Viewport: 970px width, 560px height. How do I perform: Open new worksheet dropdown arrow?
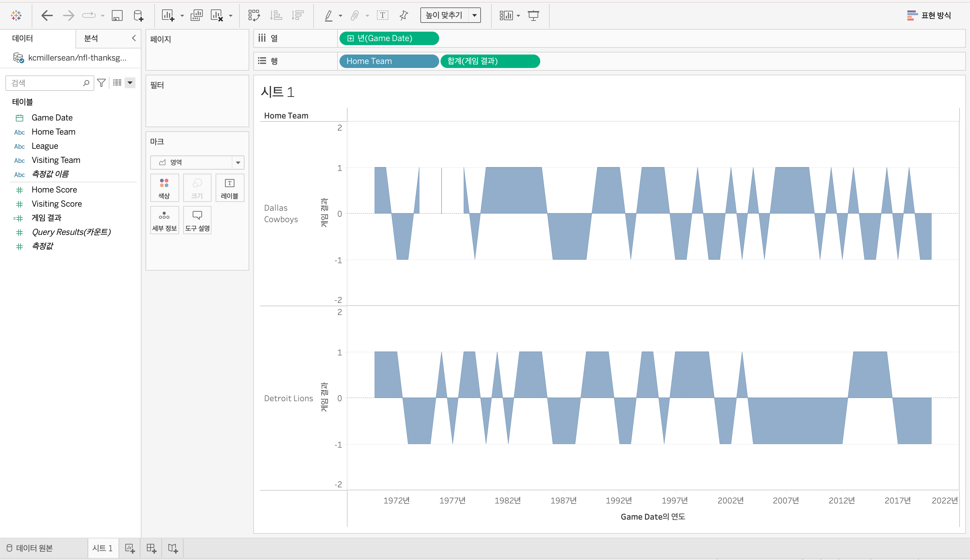[182, 16]
